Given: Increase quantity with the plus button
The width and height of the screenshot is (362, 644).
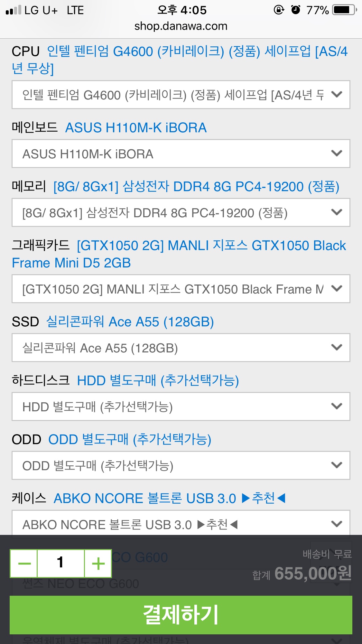Looking at the screenshot, I should (98, 564).
